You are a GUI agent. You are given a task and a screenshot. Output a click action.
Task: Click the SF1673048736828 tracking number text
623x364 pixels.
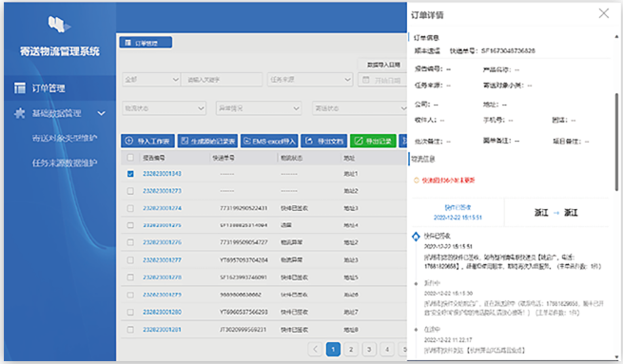(x=508, y=50)
